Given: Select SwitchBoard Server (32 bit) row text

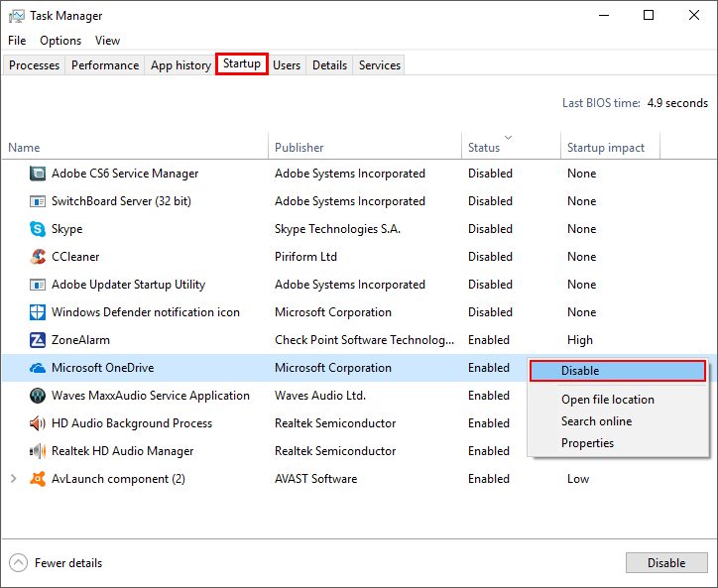Looking at the screenshot, I should click(x=121, y=201).
